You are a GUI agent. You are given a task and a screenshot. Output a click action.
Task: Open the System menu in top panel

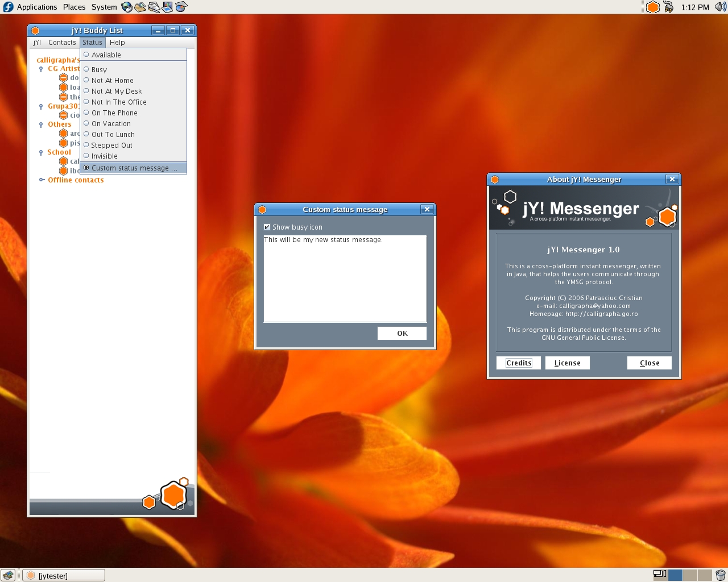[x=104, y=7]
